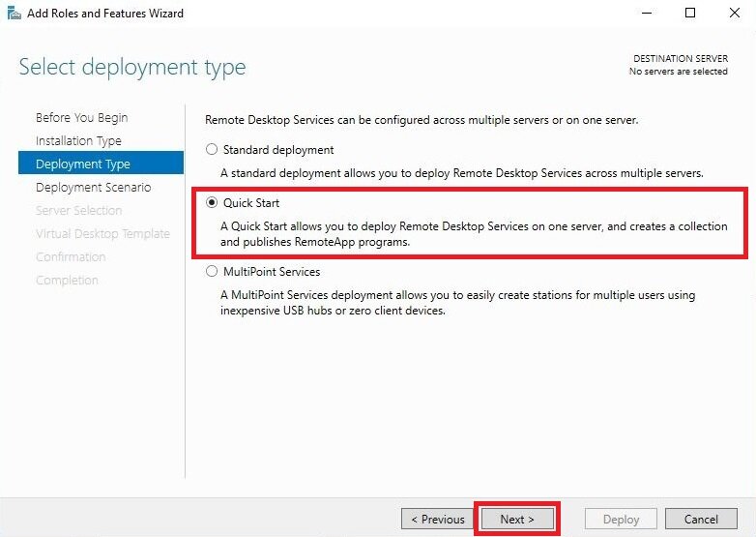Viewport: 756px width, 537px height.
Task: Click the Server Selection step
Action: tap(78, 210)
